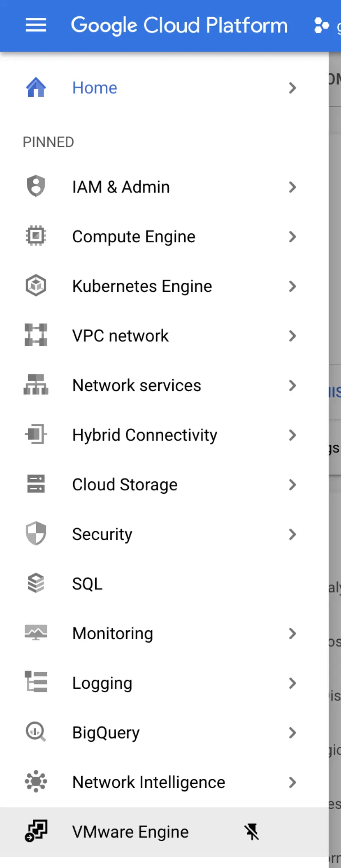
Task: Click the hamburger navigation menu icon
Action: tap(36, 26)
